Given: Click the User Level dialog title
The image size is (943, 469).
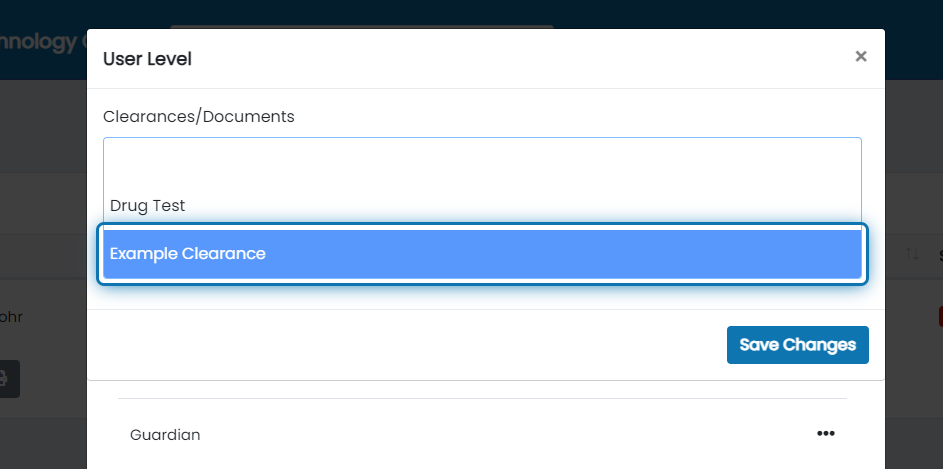Looking at the screenshot, I should click(x=147, y=59).
